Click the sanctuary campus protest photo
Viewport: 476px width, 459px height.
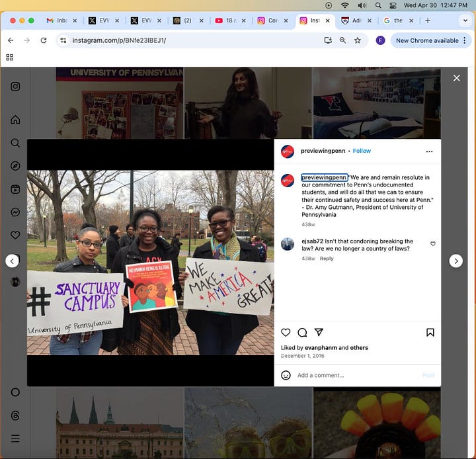tap(150, 263)
